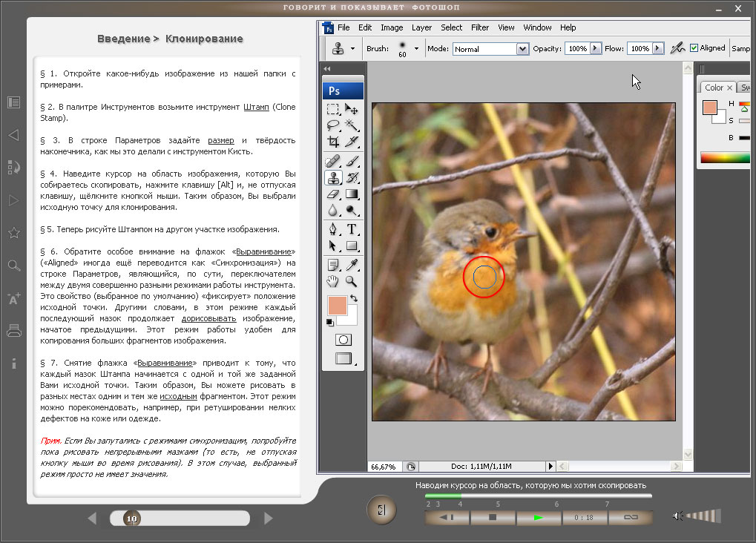Choose the Eraser tool
The image size is (756, 543).
[x=333, y=194]
